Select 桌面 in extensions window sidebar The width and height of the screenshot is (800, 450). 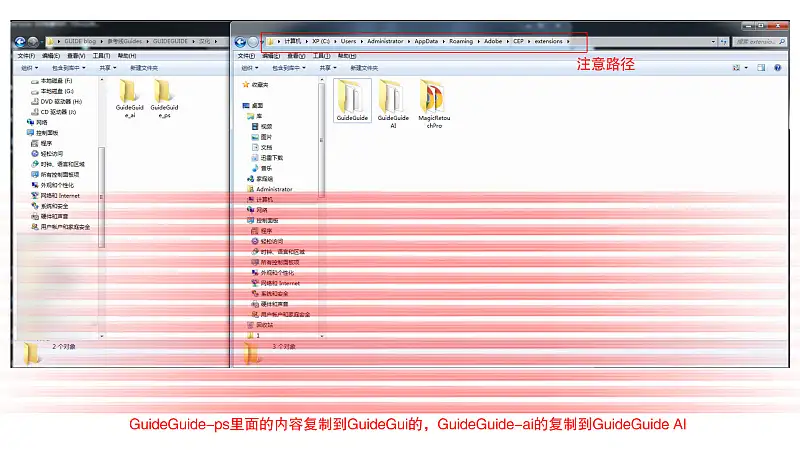tap(253, 106)
